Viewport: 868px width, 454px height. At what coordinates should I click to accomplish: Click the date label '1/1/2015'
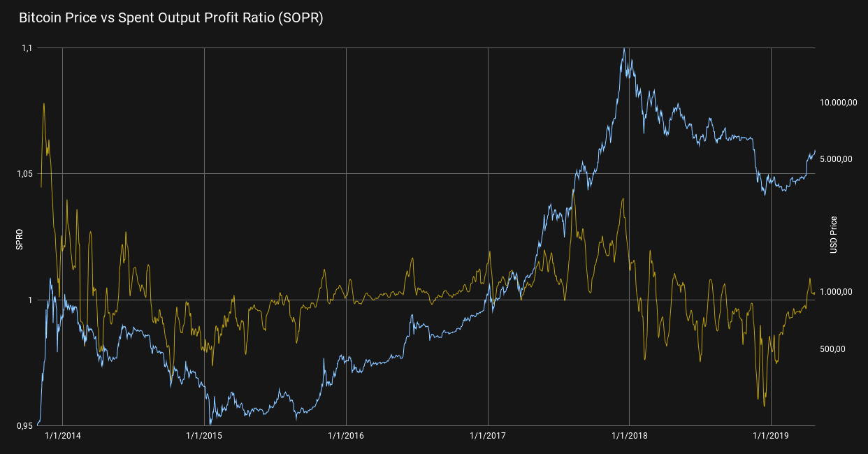click(x=204, y=437)
